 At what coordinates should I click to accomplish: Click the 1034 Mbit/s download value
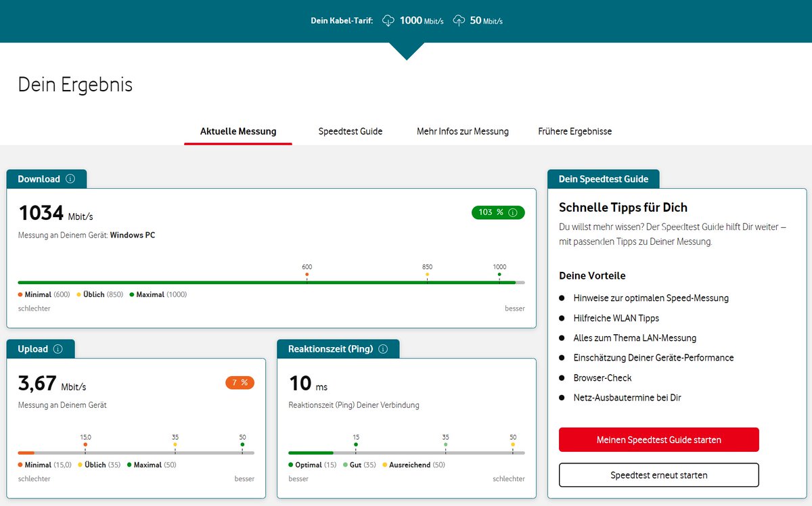point(55,213)
